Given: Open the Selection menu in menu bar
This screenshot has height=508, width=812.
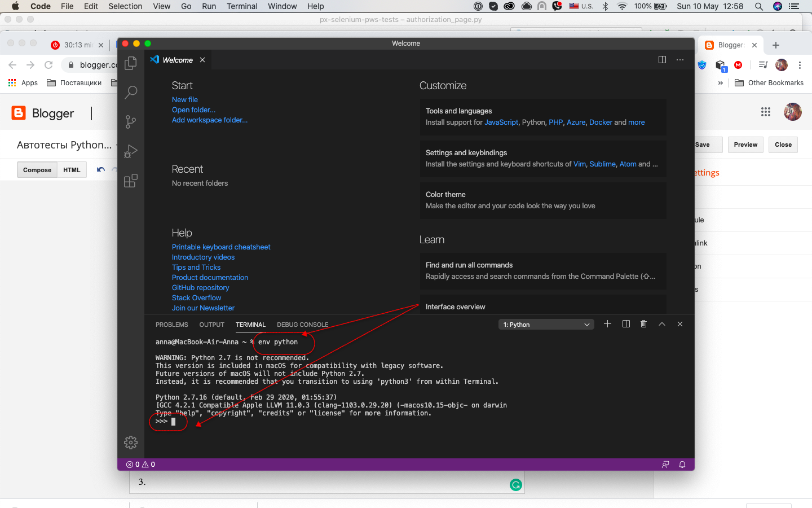Looking at the screenshot, I should coord(125,6).
